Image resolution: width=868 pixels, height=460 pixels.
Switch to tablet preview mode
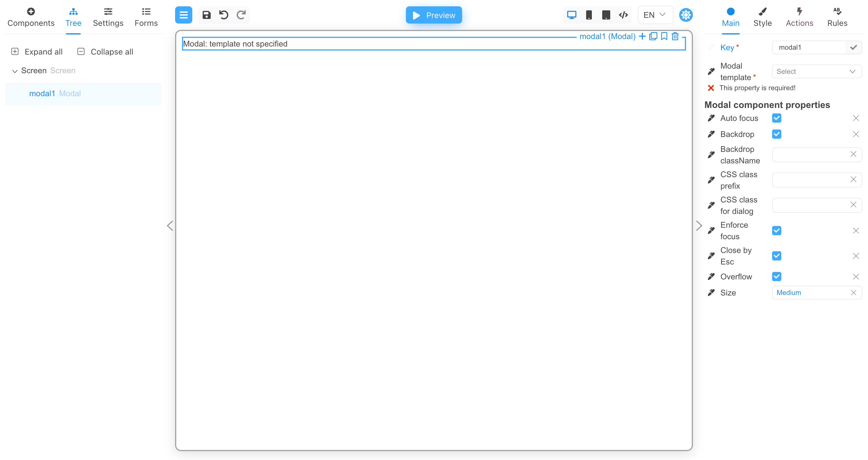(606, 15)
